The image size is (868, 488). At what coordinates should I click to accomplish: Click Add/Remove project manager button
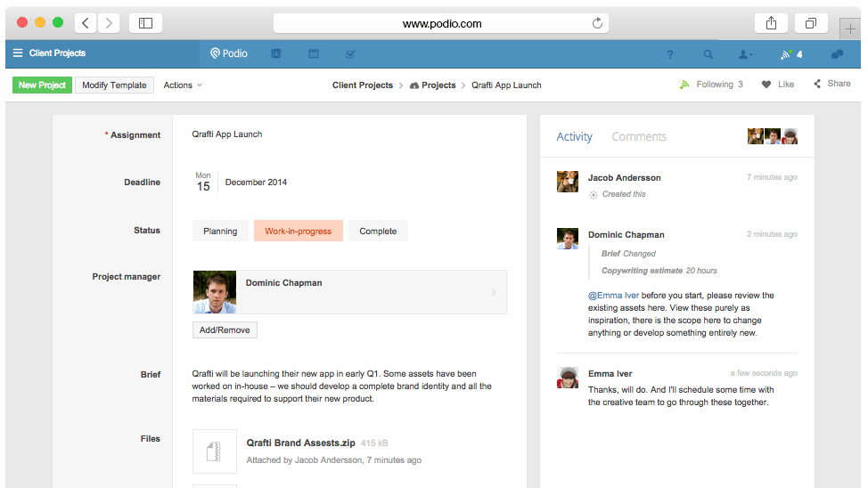point(225,329)
